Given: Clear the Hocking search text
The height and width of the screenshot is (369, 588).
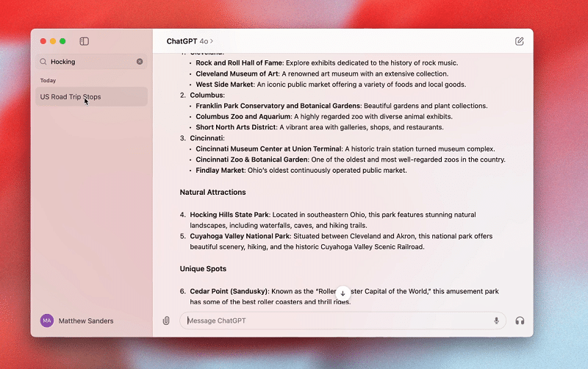Looking at the screenshot, I should point(140,62).
